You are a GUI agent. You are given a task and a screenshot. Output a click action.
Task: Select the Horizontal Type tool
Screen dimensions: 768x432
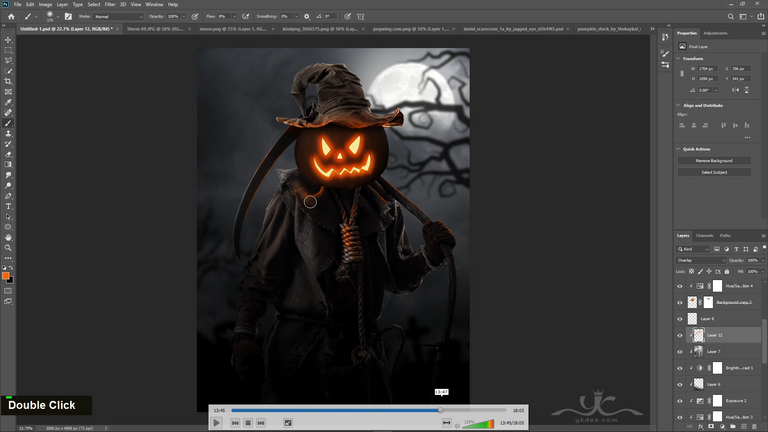tap(8, 206)
